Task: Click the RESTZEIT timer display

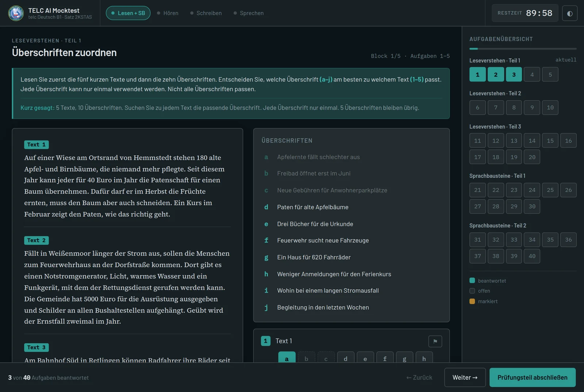Action: tap(525, 13)
